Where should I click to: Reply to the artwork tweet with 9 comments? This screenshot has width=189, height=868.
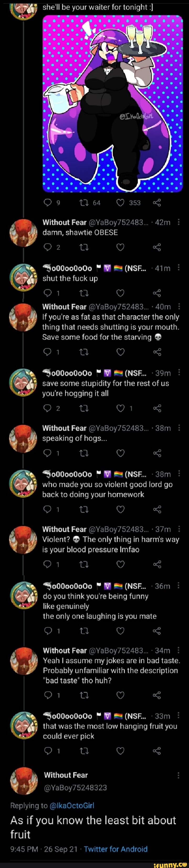coord(48,203)
